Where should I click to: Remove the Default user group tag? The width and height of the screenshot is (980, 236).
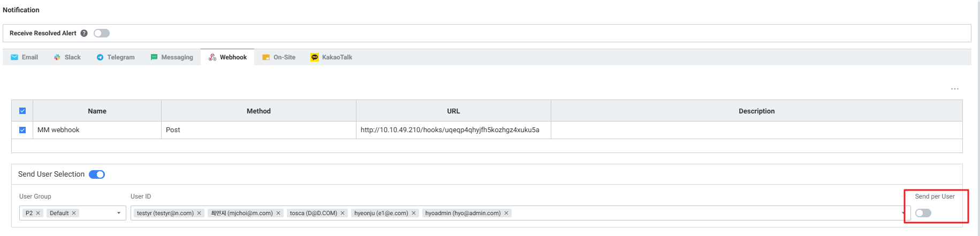tap(74, 213)
